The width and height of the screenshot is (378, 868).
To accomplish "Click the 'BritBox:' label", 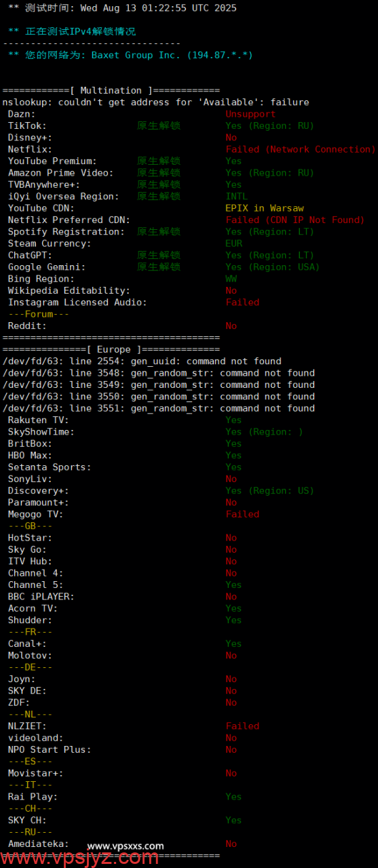I will pyautogui.click(x=30, y=443).
